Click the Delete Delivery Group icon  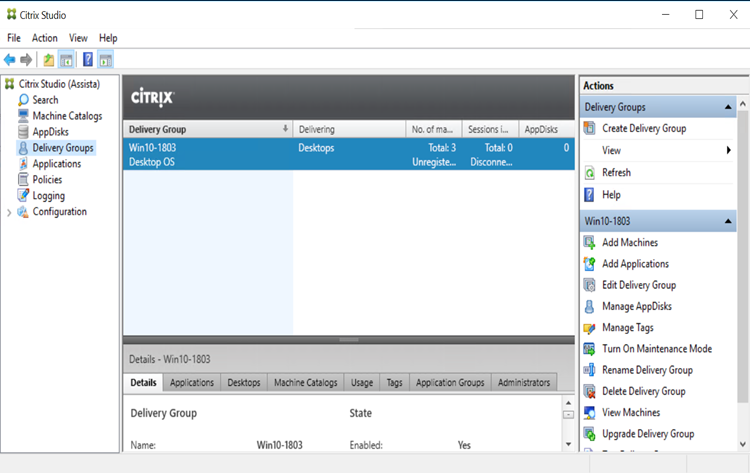589,391
